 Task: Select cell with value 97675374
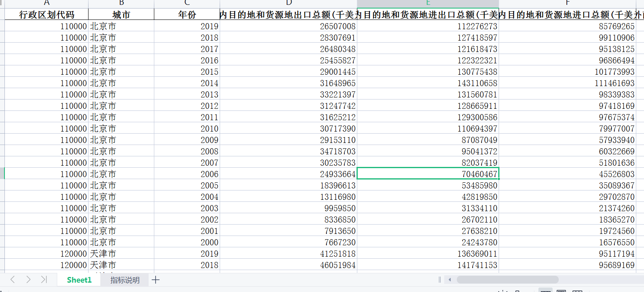568,117
